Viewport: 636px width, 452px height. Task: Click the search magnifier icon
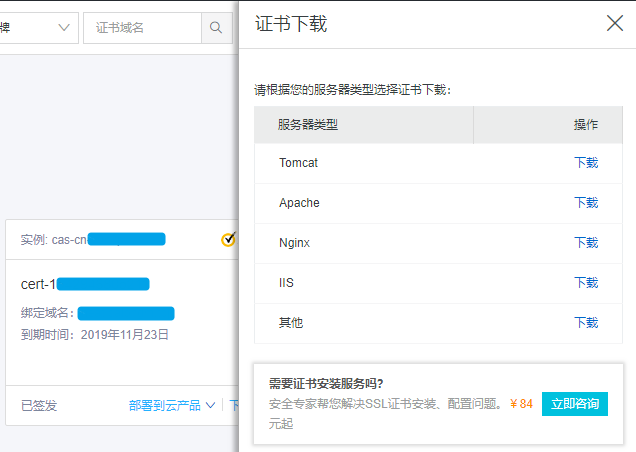[x=215, y=27]
